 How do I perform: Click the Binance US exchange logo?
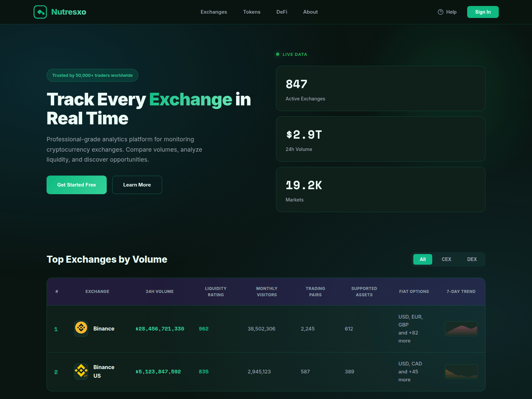[x=81, y=371]
